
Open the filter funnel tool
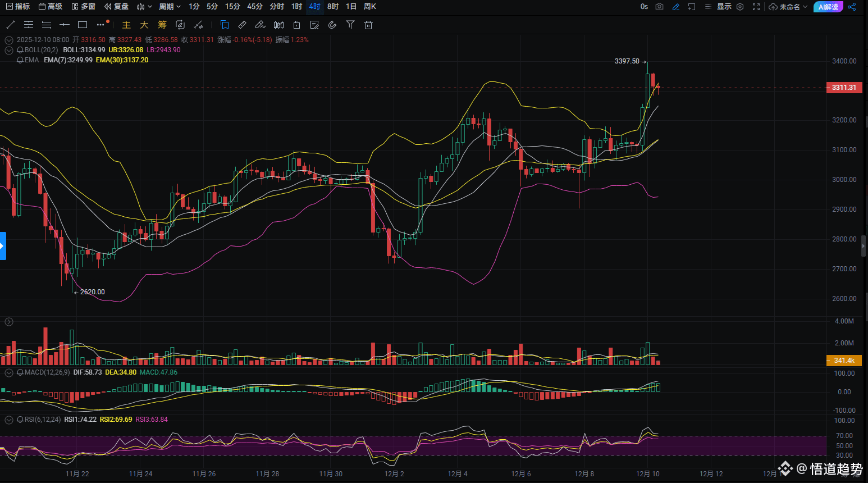(x=350, y=25)
